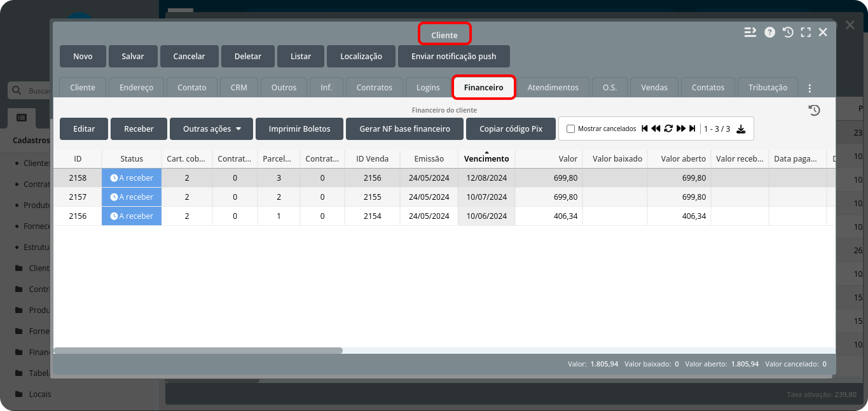Open the O.S. tab
This screenshot has width=868, height=411.
[610, 87]
